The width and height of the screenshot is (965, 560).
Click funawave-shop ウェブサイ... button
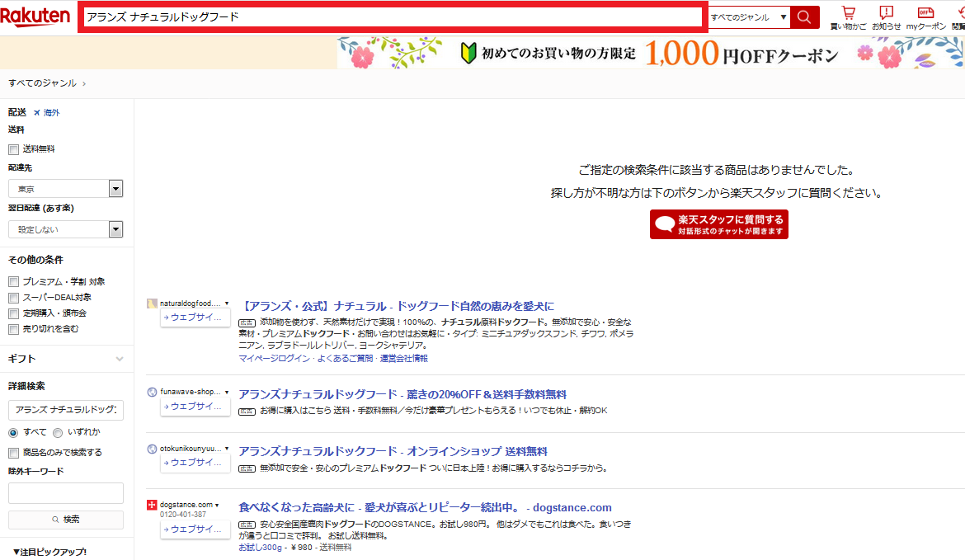click(x=195, y=406)
